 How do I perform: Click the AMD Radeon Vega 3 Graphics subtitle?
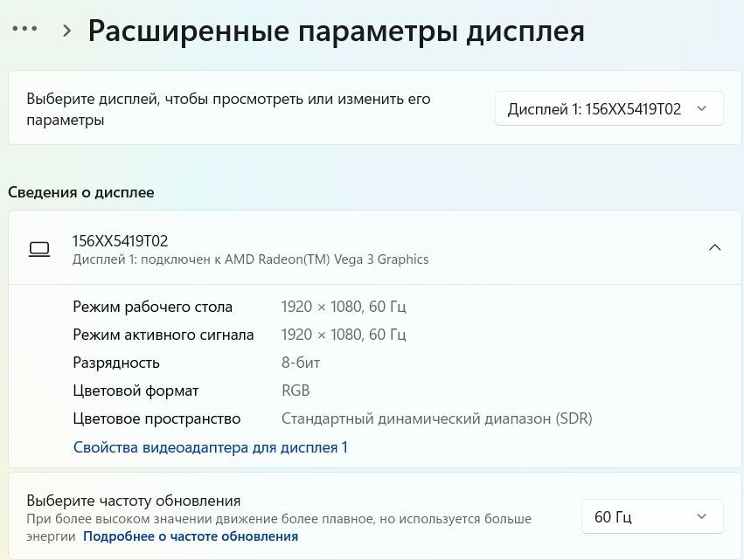[x=251, y=259]
